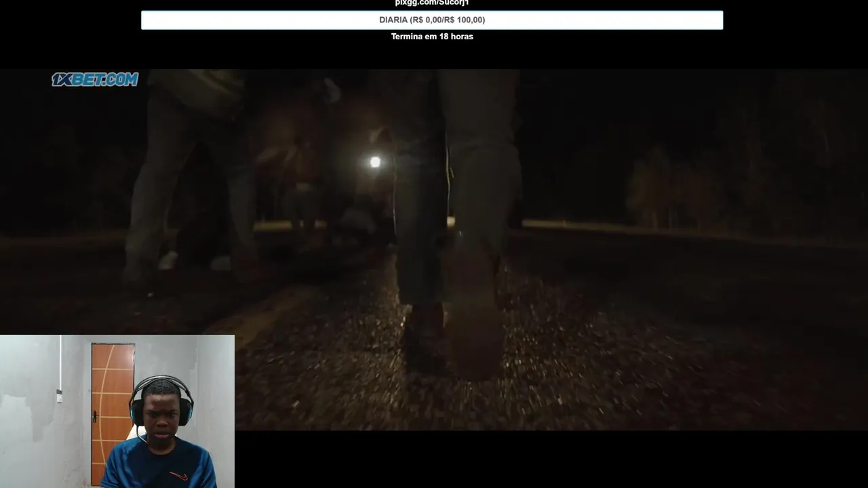Click the DIARIA donation goal progress bar
The height and width of the screenshot is (488, 868).
coord(432,20)
